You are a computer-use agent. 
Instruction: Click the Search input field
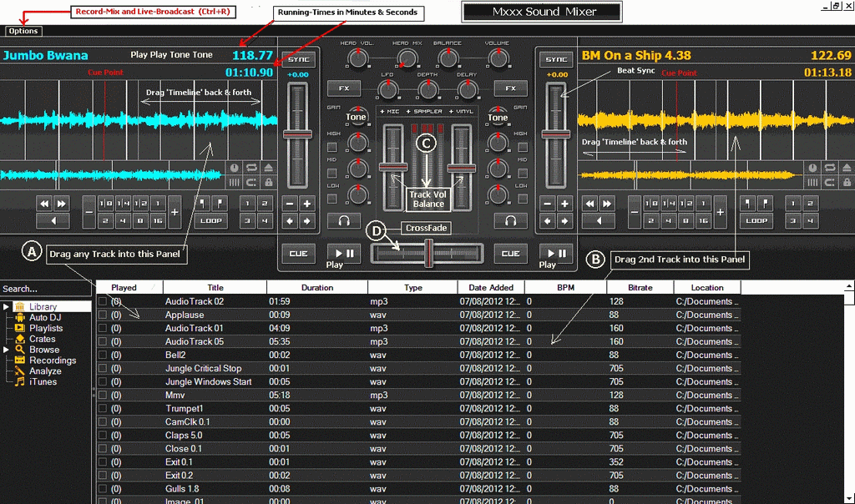point(45,289)
